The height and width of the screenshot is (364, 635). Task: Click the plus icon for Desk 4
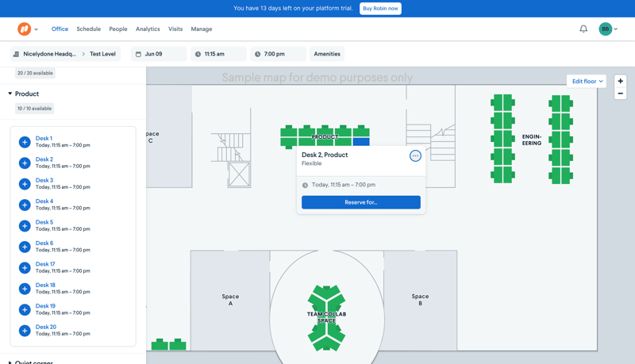(x=25, y=205)
